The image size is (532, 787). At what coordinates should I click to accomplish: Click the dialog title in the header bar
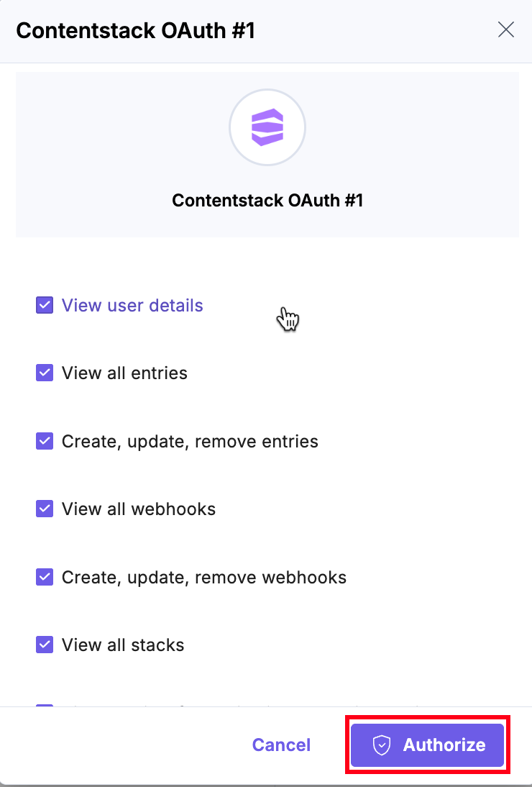pyautogui.click(x=135, y=30)
